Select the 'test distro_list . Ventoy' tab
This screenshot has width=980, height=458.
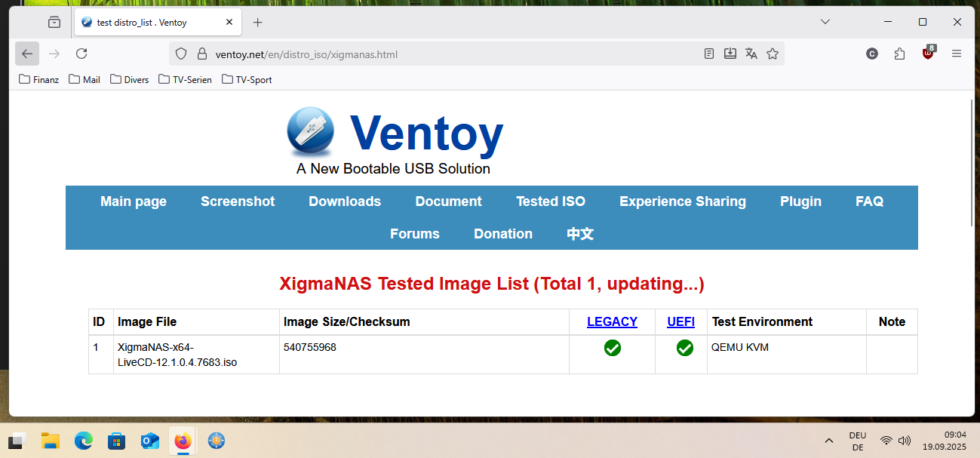pyautogui.click(x=158, y=23)
